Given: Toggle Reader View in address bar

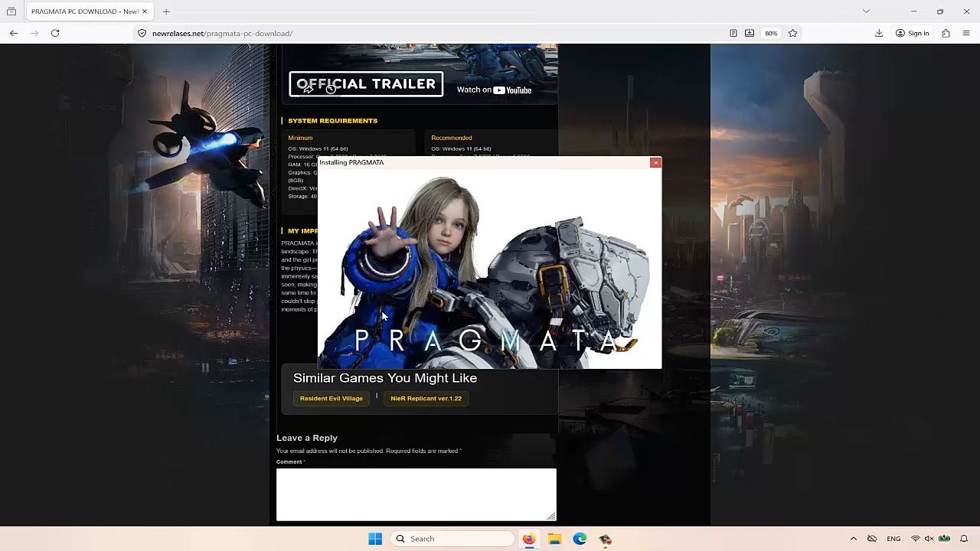Looking at the screenshot, I should [x=733, y=33].
